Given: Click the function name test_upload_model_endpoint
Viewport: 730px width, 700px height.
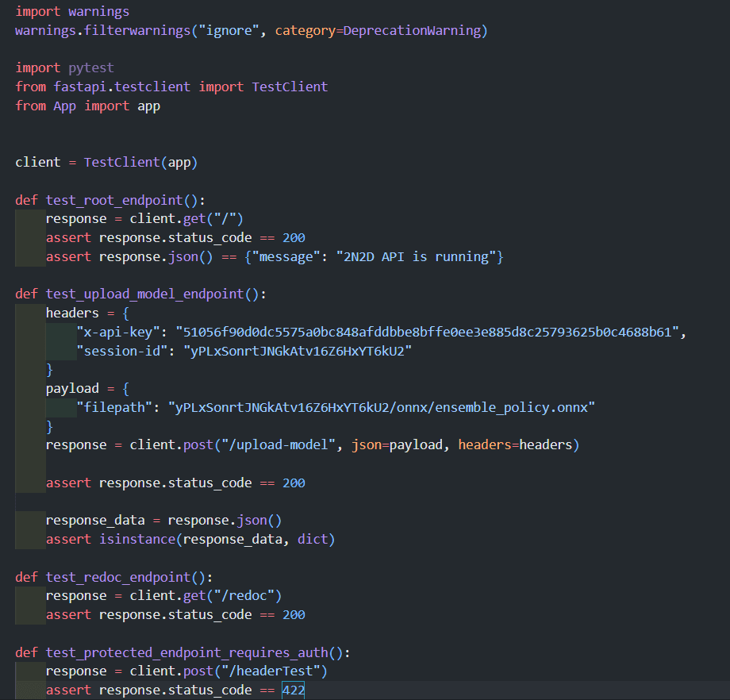Looking at the screenshot, I should (x=144, y=294).
